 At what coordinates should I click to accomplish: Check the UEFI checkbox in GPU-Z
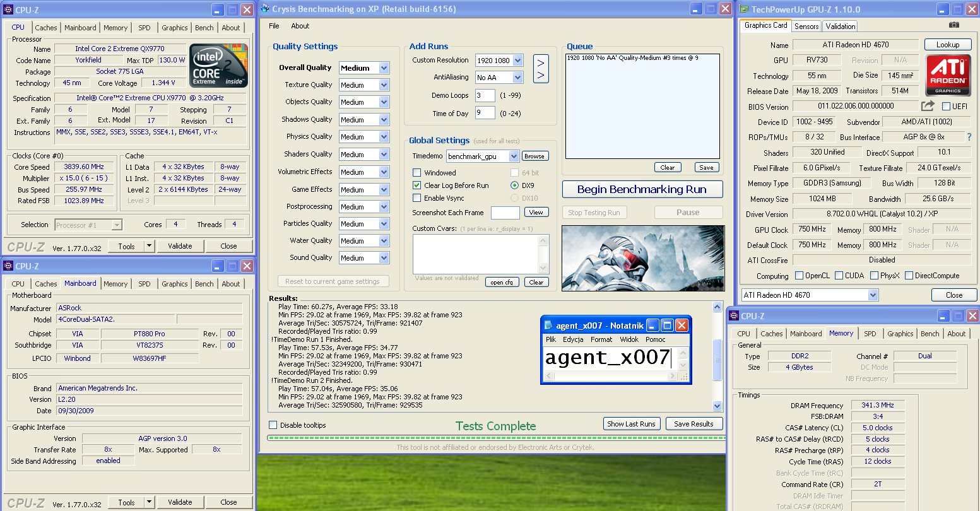click(946, 106)
